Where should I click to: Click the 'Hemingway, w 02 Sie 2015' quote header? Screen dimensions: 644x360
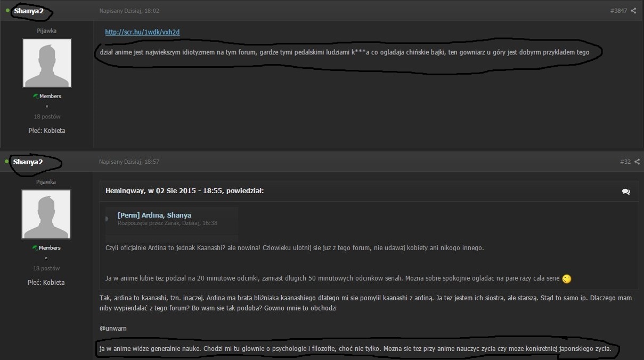(185, 190)
